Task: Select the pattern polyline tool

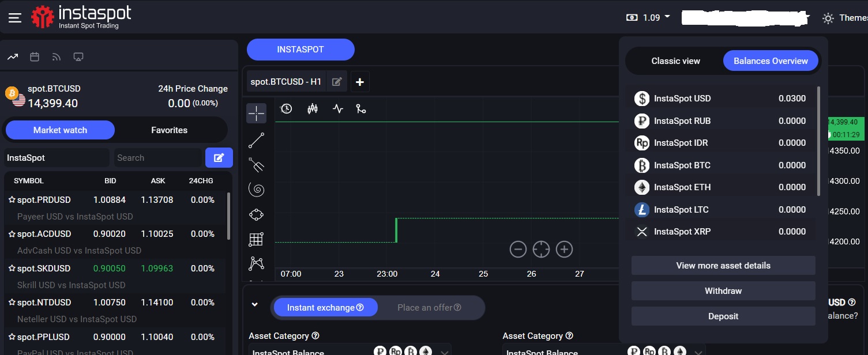Action: click(256, 263)
